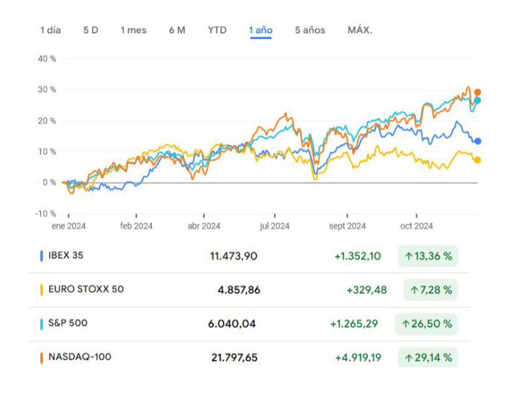Select the MÁX. time range

point(360,30)
